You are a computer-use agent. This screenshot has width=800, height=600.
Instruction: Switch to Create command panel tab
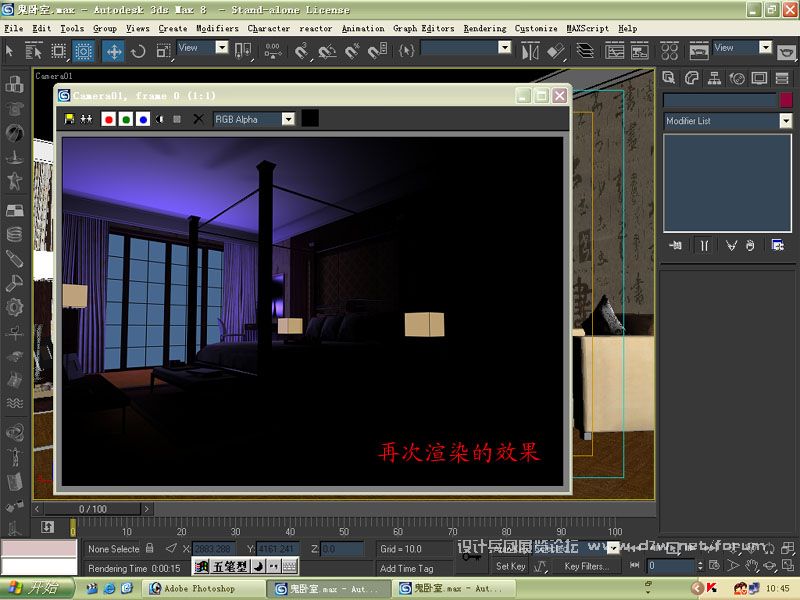coord(669,78)
